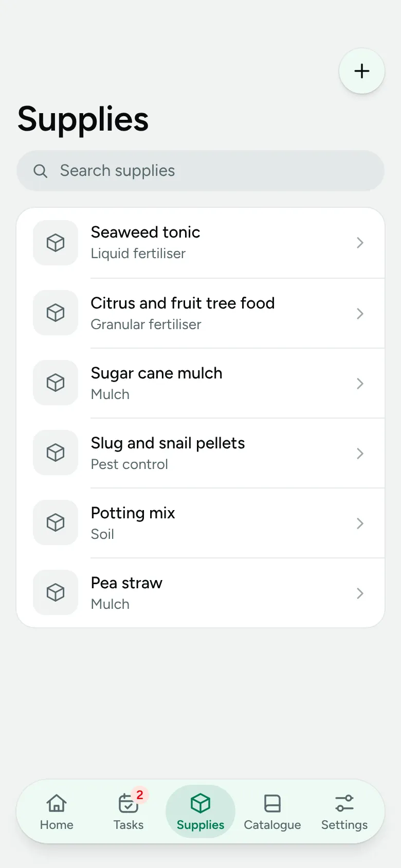Click the Potting mix box icon
The height and width of the screenshot is (868, 401).
pos(56,522)
